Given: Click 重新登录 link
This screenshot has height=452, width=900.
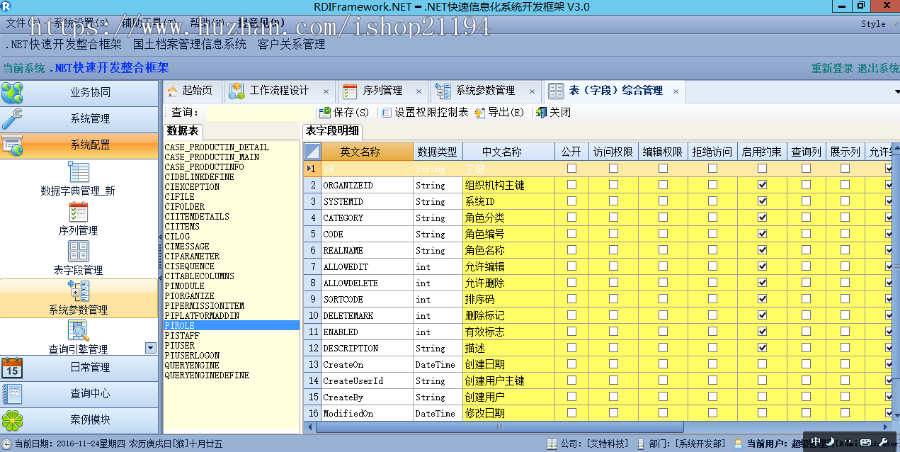Looking at the screenshot, I should 832,68.
